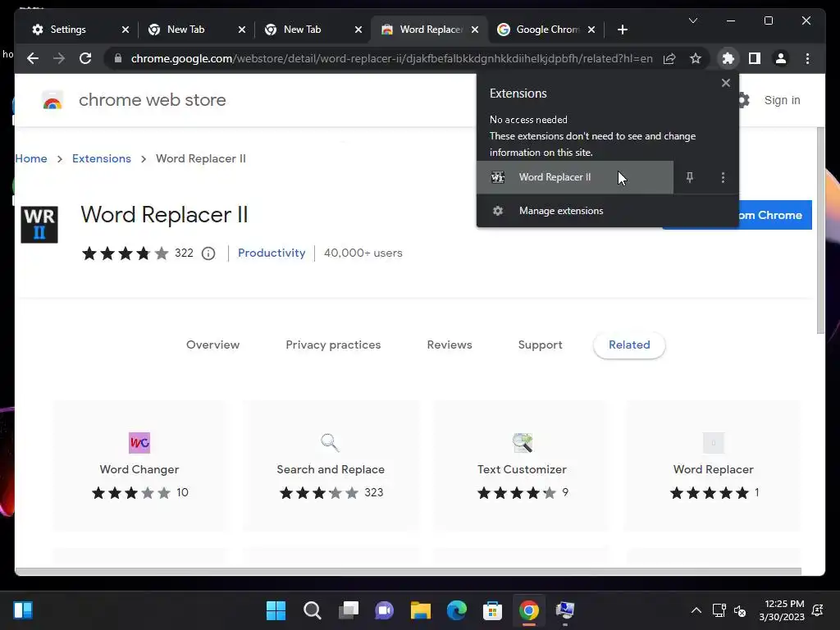
Task: Open a new tab with the plus button
Action: pyautogui.click(x=622, y=30)
